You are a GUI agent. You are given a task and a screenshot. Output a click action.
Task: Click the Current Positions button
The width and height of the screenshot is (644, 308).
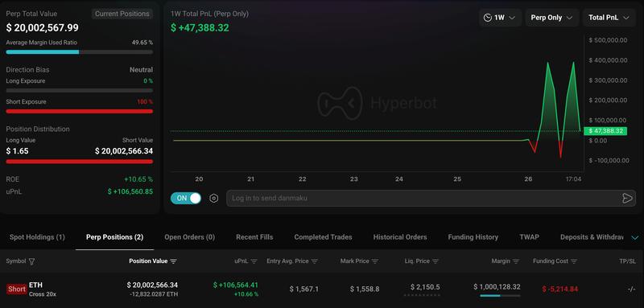pyautogui.click(x=122, y=14)
